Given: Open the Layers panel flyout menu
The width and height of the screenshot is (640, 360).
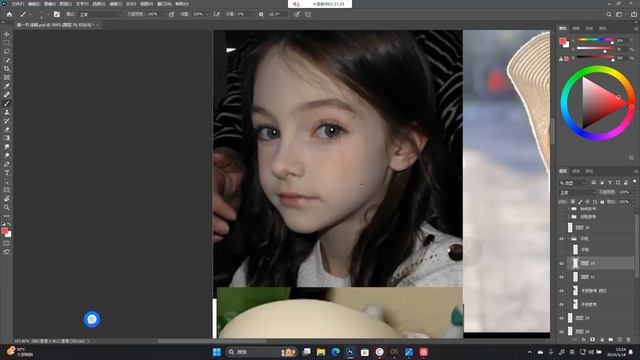Looking at the screenshot, I should point(636,171).
